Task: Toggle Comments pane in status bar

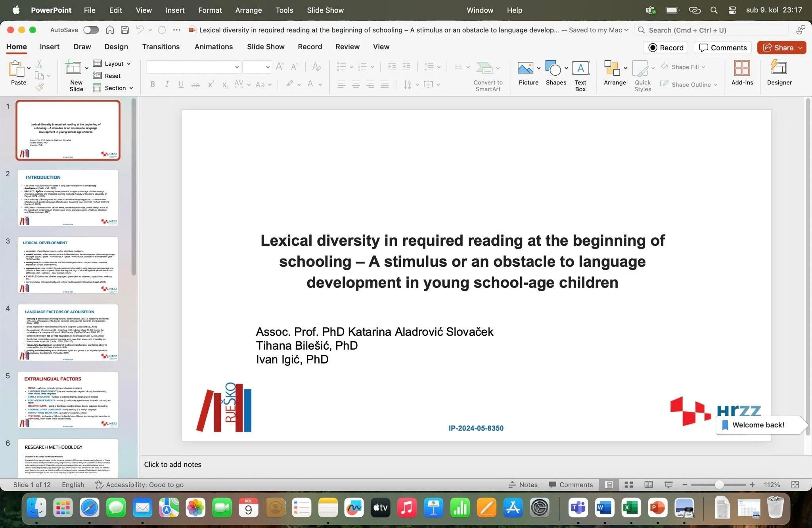Action: (x=571, y=484)
